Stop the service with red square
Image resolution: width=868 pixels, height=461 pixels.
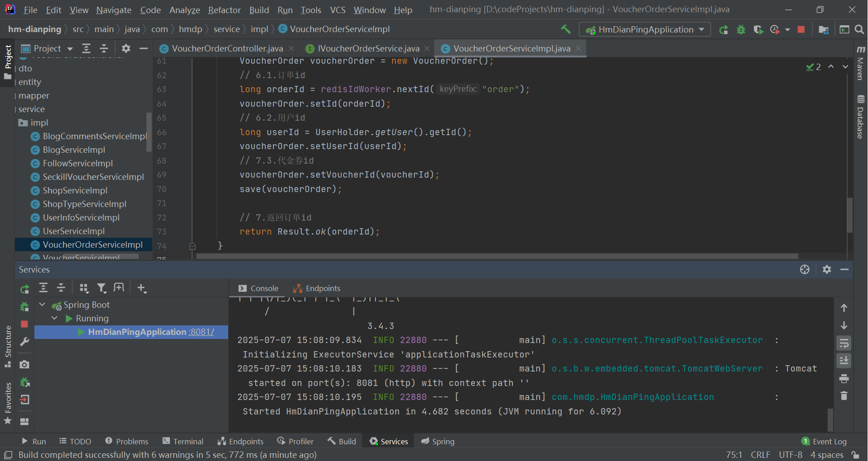[24, 324]
